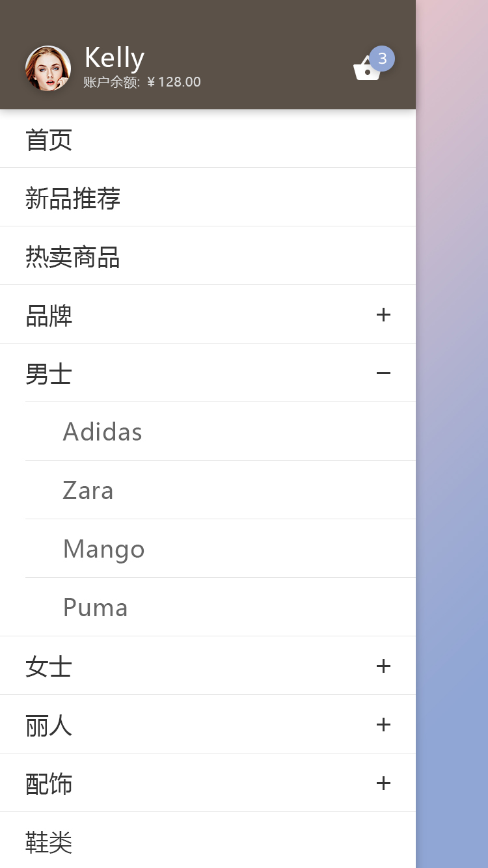Open Kelly's profile avatar
This screenshot has height=868, width=488.
click(48, 68)
